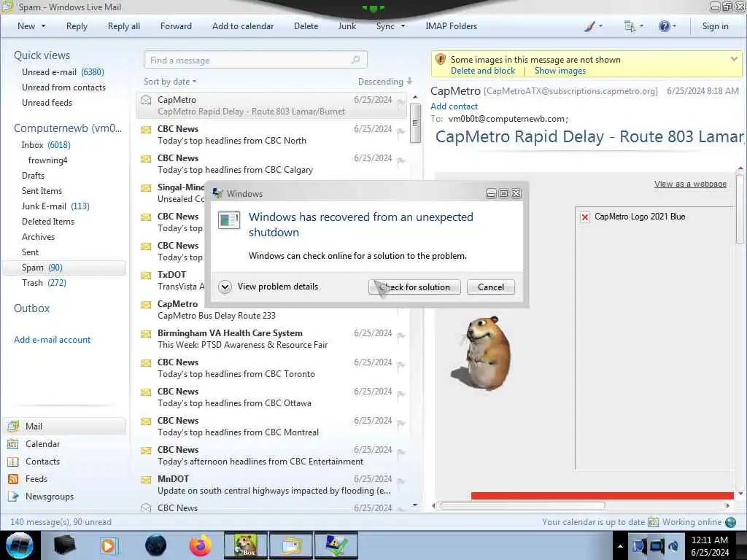Collapse the images warning bar chevron
The height and width of the screenshot is (560, 747).
(x=734, y=59)
